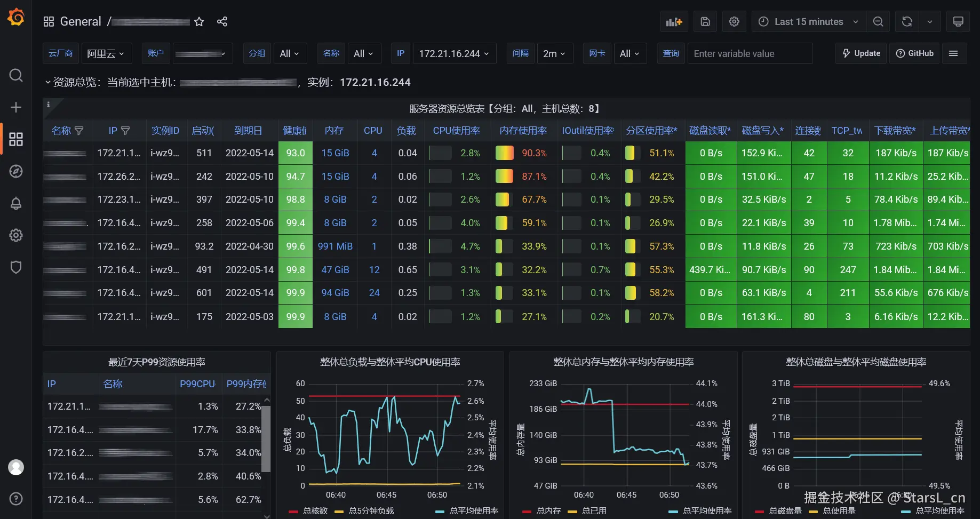This screenshot has width=980, height=519.
Task: Click the 15 GiB memory link for health 93.0
Action: click(x=335, y=153)
